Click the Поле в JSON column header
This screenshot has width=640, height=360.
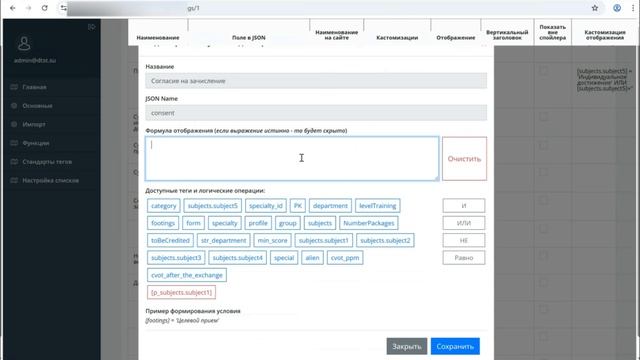pos(249,38)
